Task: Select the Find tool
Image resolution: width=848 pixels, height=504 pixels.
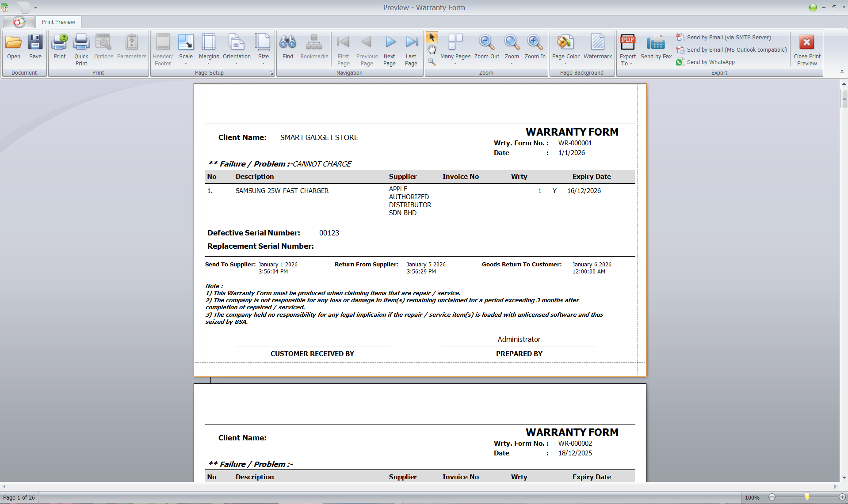Action: tap(288, 46)
